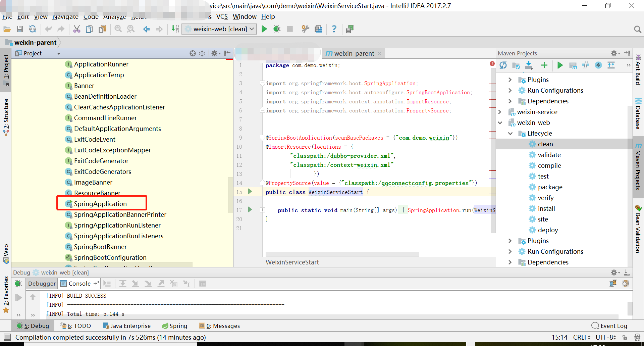Image resolution: width=644 pixels, height=346 pixels.
Task: Expand top Dependencies node
Action: (510, 101)
